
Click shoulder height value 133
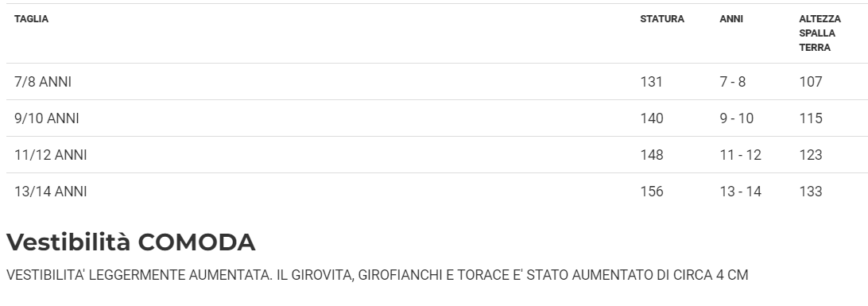[x=811, y=192]
